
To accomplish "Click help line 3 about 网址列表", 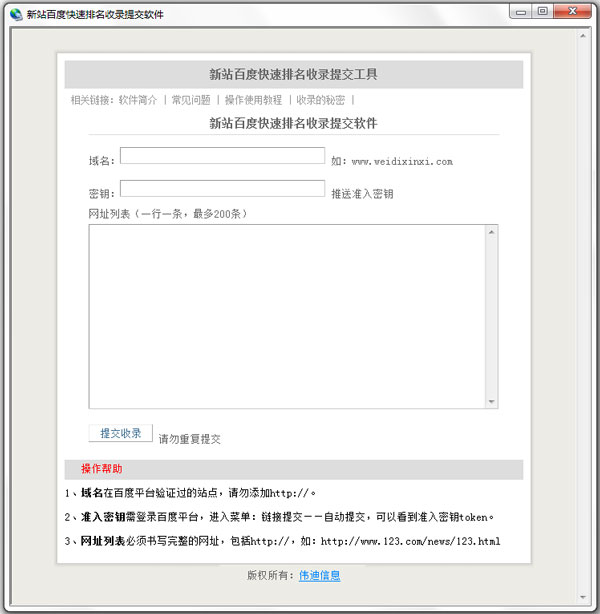I will point(282,541).
